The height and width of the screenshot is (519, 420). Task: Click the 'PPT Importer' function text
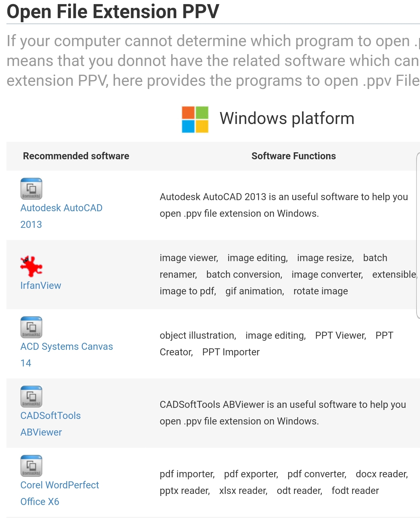[231, 352]
